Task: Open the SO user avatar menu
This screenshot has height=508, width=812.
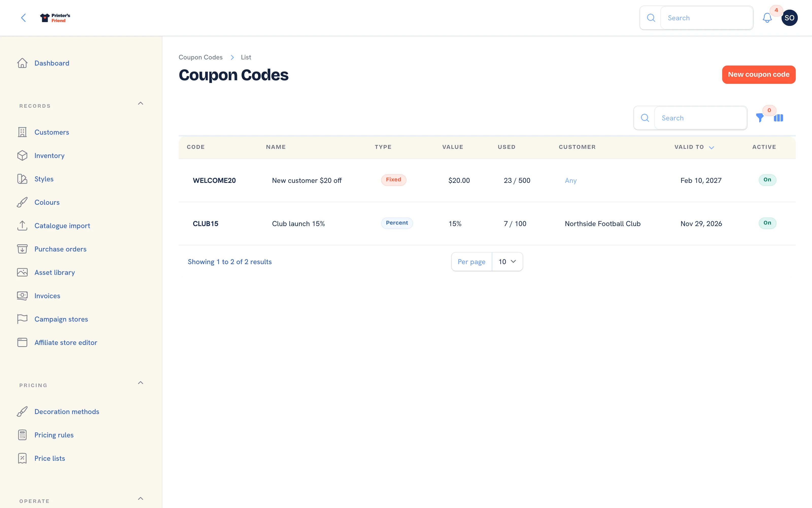Action: click(789, 18)
